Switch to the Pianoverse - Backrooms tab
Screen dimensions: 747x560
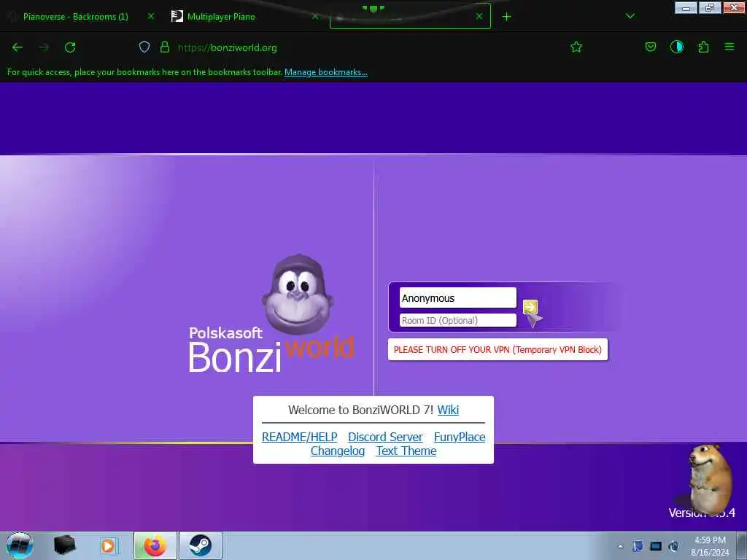tap(76, 17)
